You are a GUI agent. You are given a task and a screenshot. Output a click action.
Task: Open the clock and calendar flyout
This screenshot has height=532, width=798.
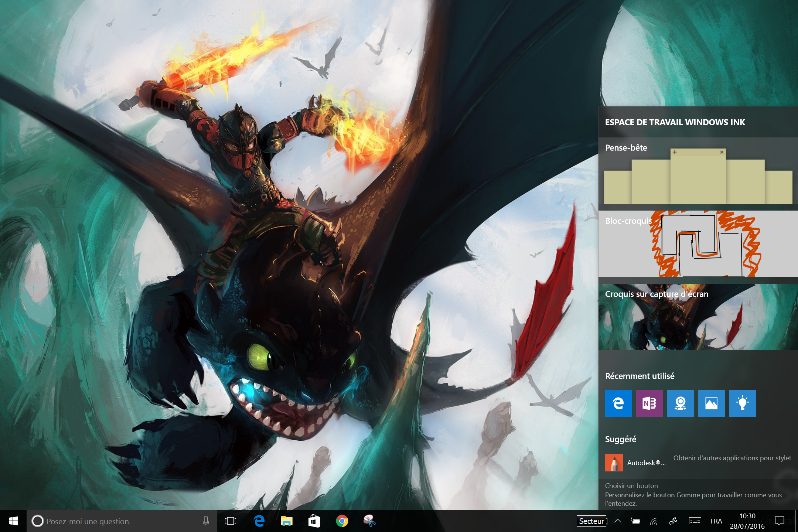[747, 521]
